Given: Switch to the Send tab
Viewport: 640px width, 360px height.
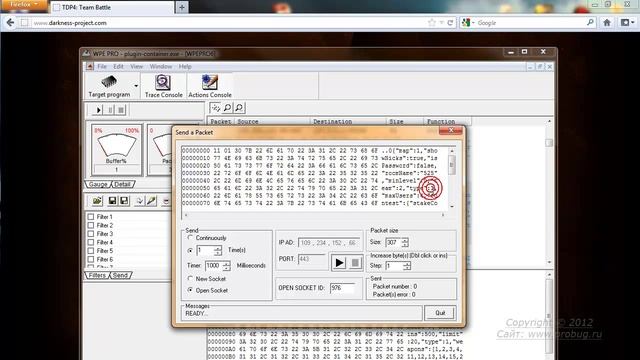Looking at the screenshot, I should click(120, 276).
